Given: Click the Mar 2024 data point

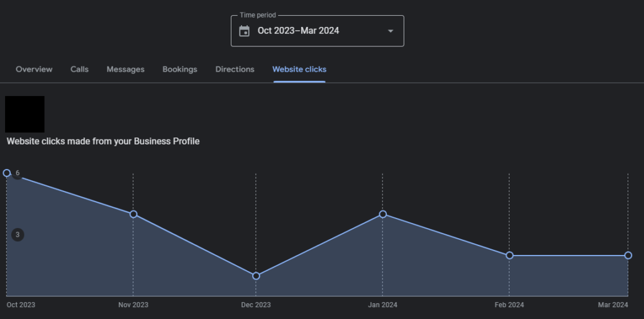Looking at the screenshot, I should [628, 256].
